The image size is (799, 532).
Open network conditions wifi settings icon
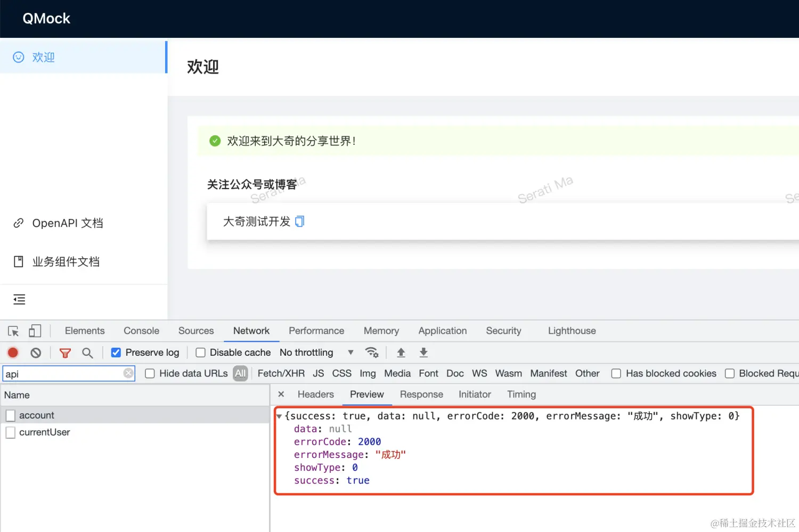click(x=372, y=353)
